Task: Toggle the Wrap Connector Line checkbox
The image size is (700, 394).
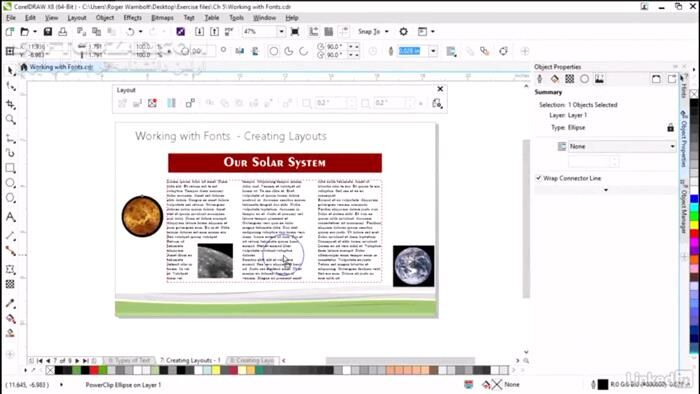Action: coord(539,178)
